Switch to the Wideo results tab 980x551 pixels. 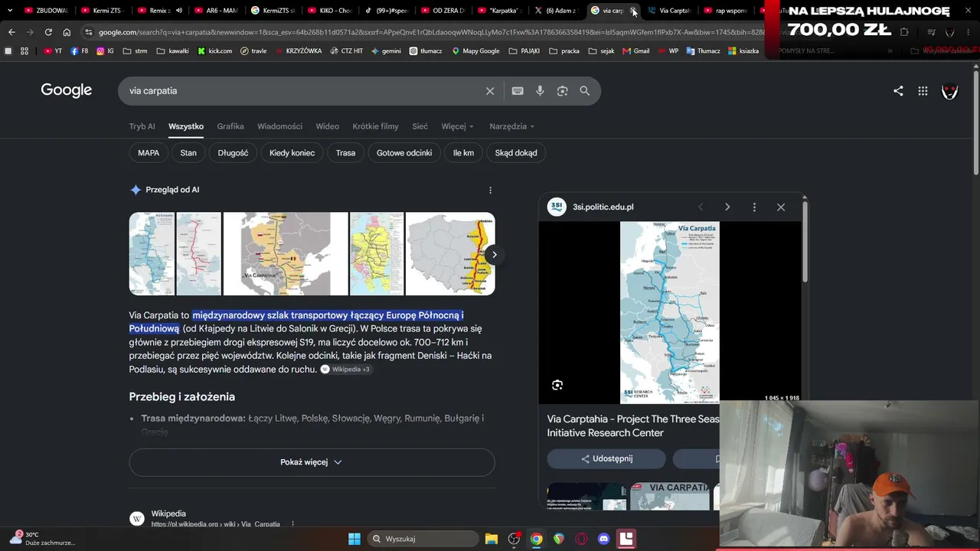328,126
